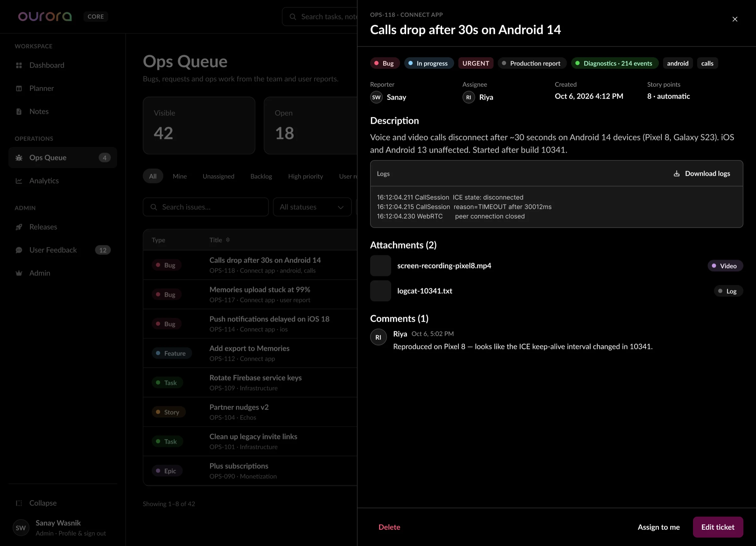Delete the ticket
Screen dimensions: 756x546
coord(389,527)
